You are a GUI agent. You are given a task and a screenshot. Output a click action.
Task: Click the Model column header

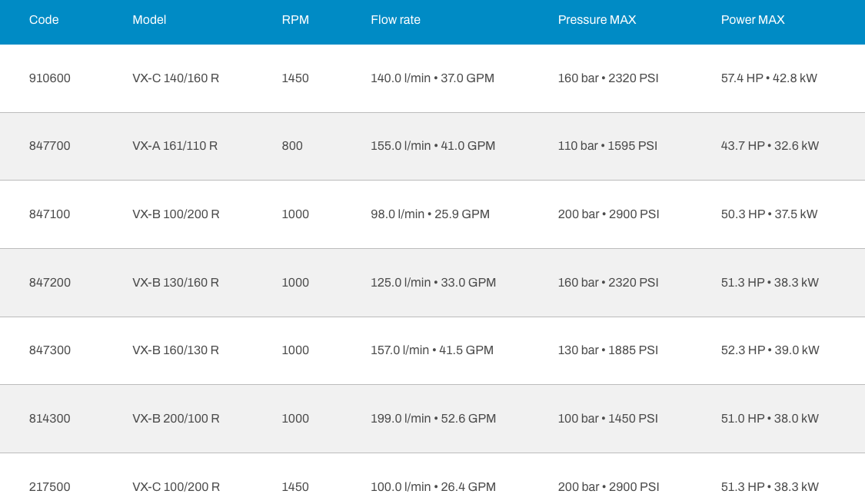tap(149, 20)
